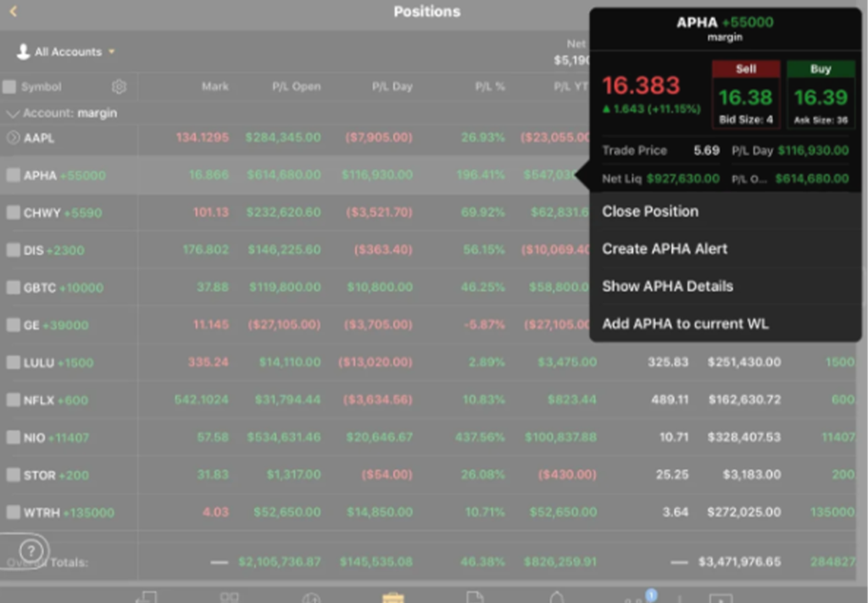Click CHWY P/L Open $232,620.60

pos(283,212)
